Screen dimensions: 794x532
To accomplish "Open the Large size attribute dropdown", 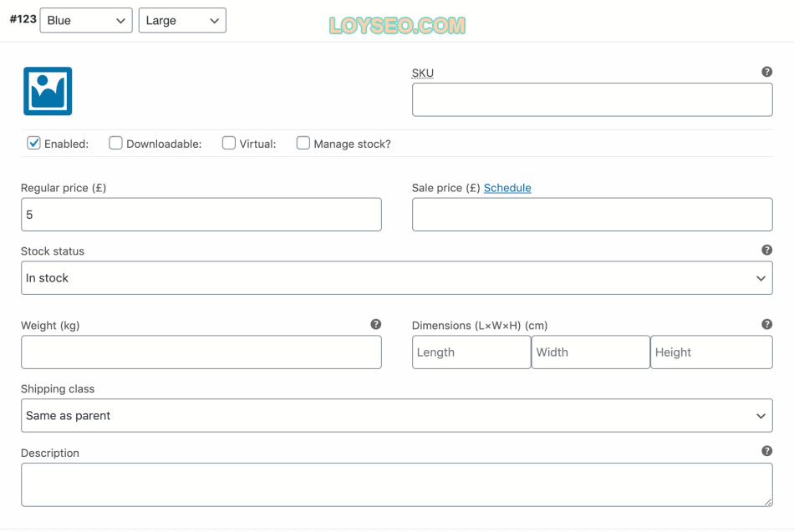I will (x=182, y=20).
